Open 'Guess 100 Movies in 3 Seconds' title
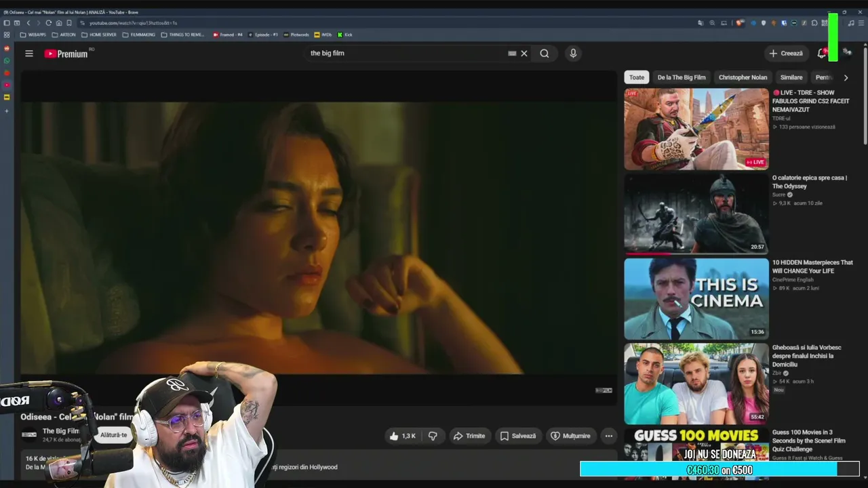The height and width of the screenshot is (488, 868). click(808, 441)
